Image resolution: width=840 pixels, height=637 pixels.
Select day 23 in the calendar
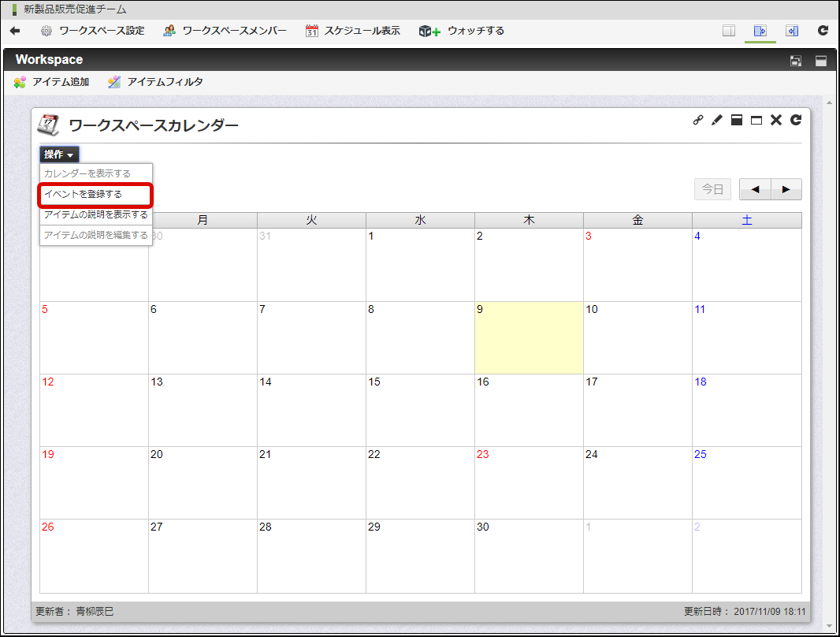[529, 482]
